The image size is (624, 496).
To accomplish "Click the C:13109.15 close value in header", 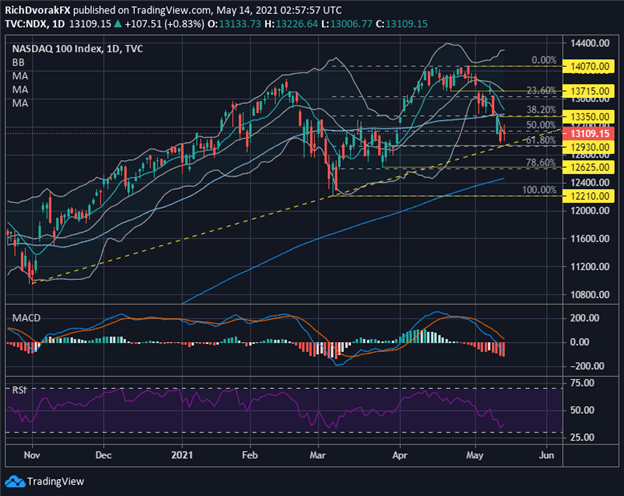I will click(x=402, y=24).
